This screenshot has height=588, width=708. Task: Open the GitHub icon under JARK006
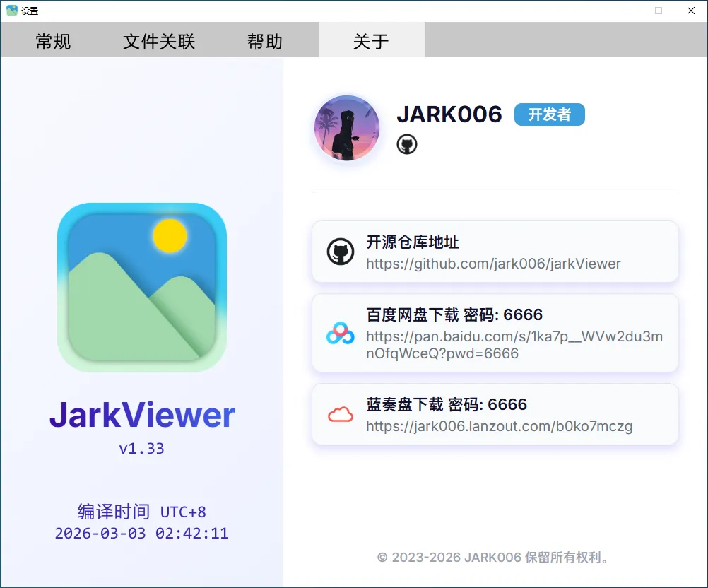pyautogui.click(x=407, y=144)
